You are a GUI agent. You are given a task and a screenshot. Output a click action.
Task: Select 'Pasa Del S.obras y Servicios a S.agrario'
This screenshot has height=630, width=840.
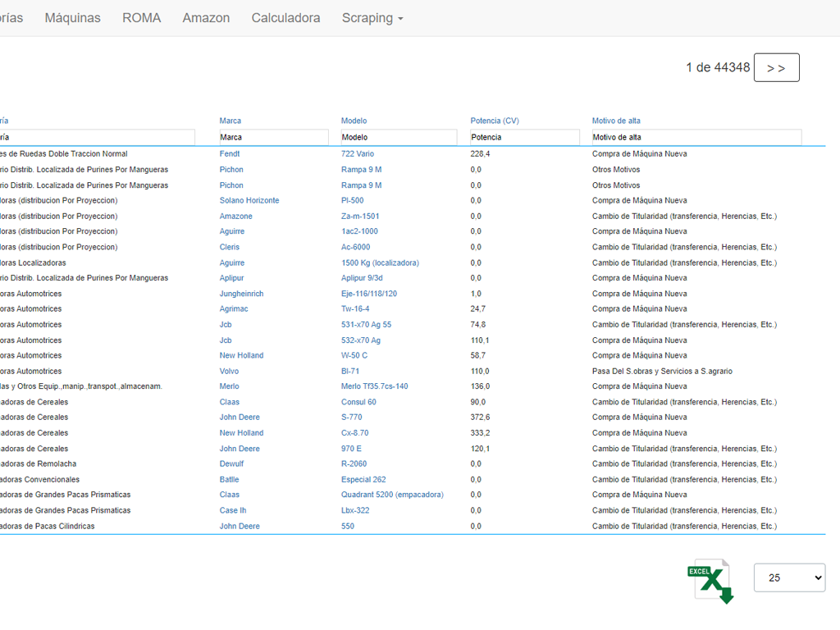click(x=662, y=372)
